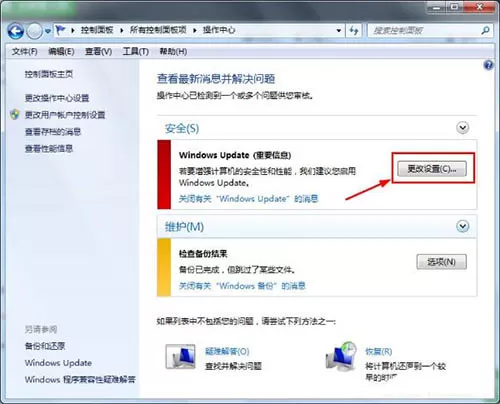Click the link to turn off Windows 备份 messages
Screen dimensions: 500x404
point(242,286)
